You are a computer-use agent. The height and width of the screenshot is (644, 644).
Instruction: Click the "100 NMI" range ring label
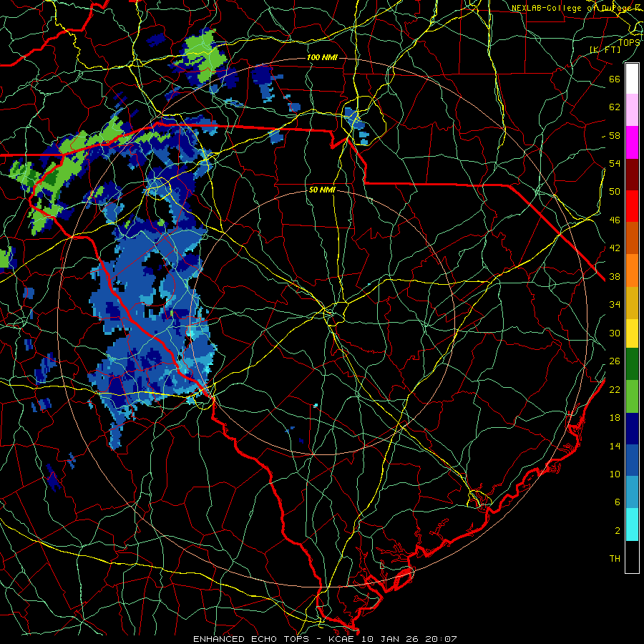click(x=322, y=57)
